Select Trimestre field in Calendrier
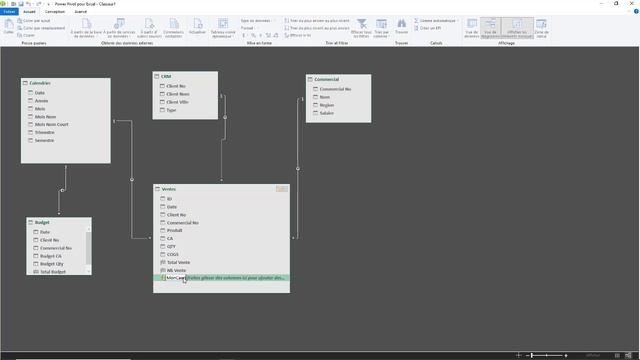 44,132
